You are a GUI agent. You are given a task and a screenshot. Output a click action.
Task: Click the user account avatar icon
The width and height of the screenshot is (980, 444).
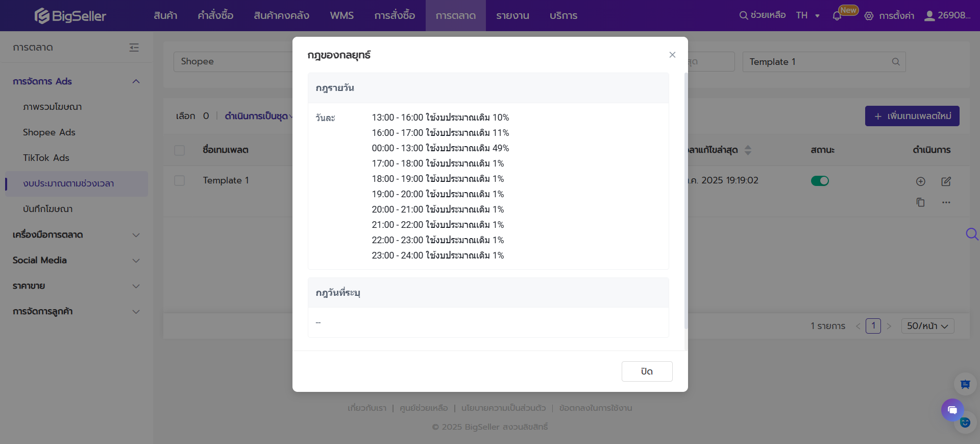click(x=929, y=16)
